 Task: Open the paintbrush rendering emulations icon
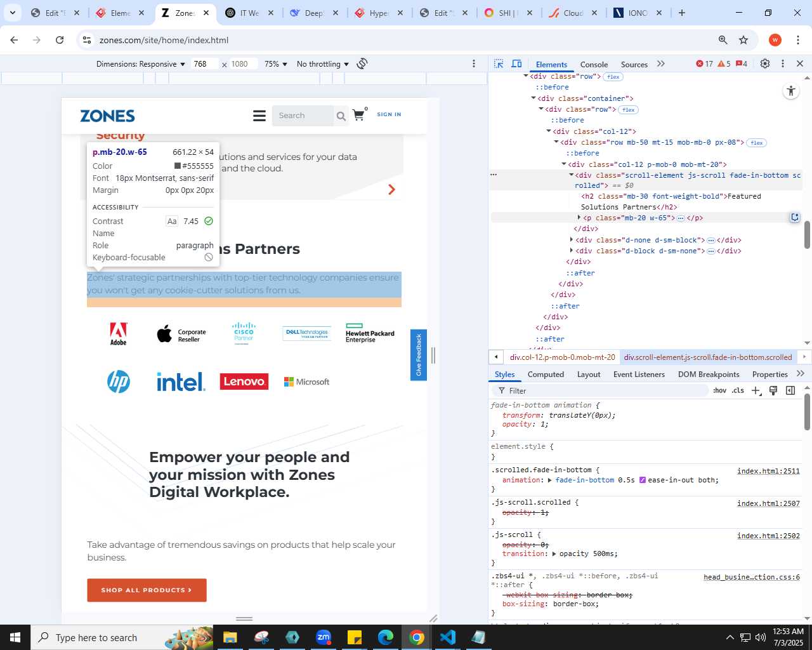[x=773, y=390]
